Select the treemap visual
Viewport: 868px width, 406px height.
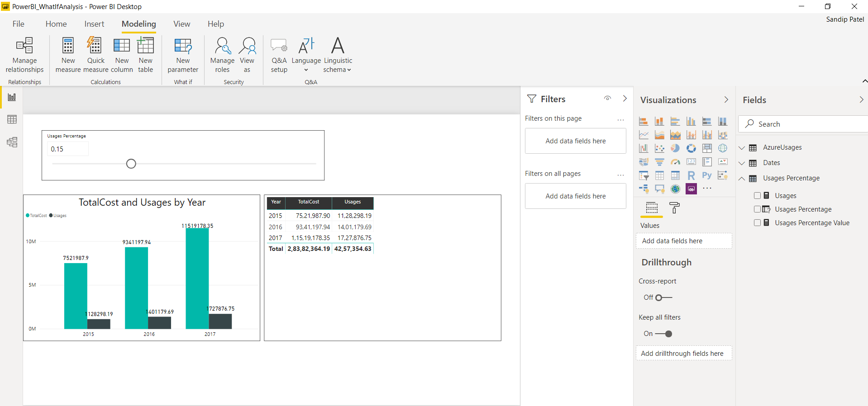pos(707,148)
